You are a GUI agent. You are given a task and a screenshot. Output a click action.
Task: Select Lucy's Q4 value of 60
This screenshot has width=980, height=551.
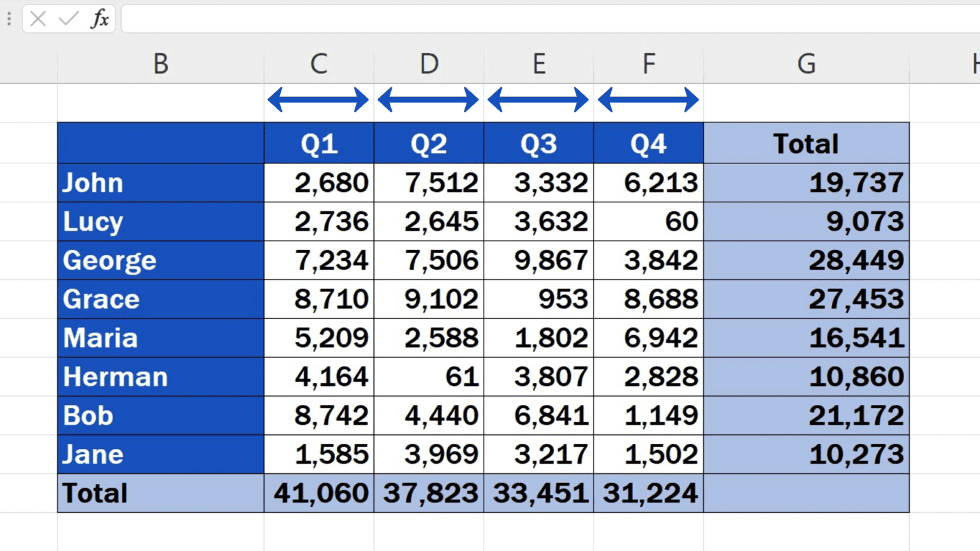pyautogui.click(x=648, y=221)
